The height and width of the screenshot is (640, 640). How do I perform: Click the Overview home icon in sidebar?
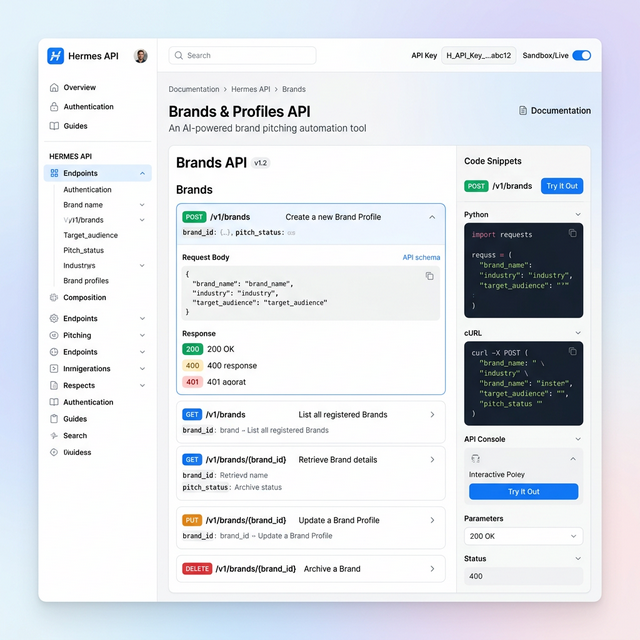[x=54, y=88]
